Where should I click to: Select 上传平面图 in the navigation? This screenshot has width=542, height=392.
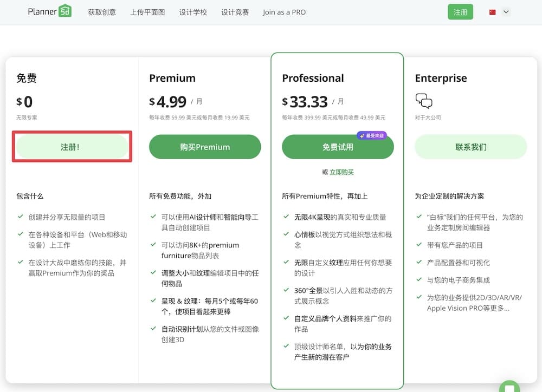click(x=147, y=12)
